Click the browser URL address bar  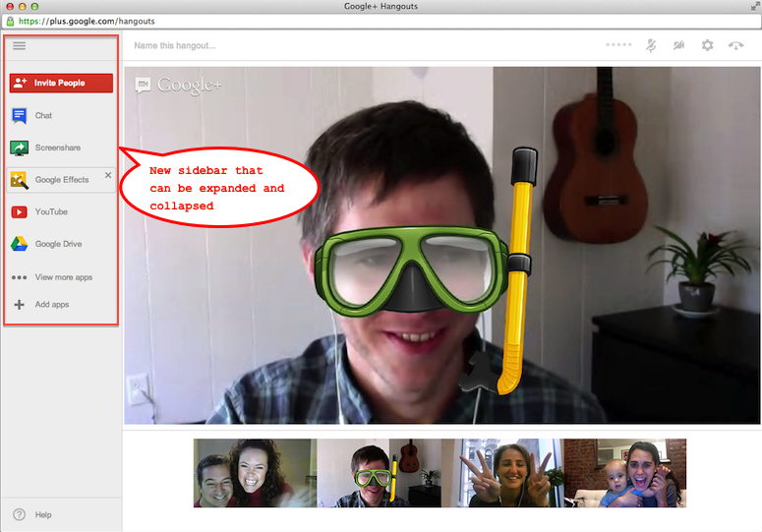pyautogui.click(x=381, y=22)
